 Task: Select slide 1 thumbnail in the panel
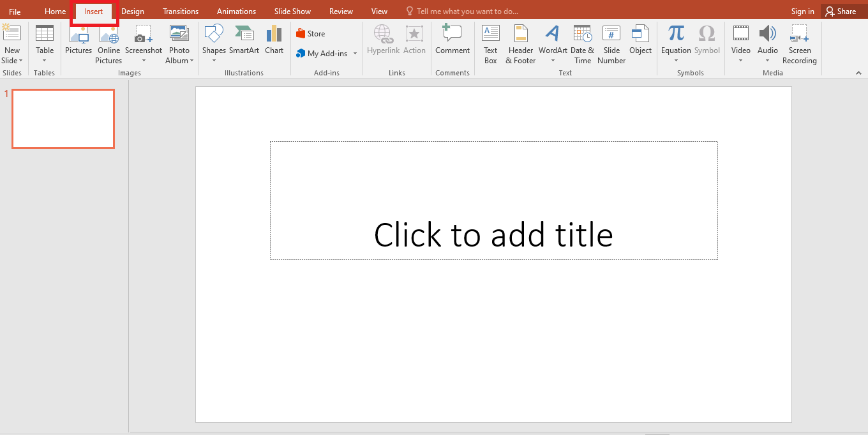pos(63,118)
